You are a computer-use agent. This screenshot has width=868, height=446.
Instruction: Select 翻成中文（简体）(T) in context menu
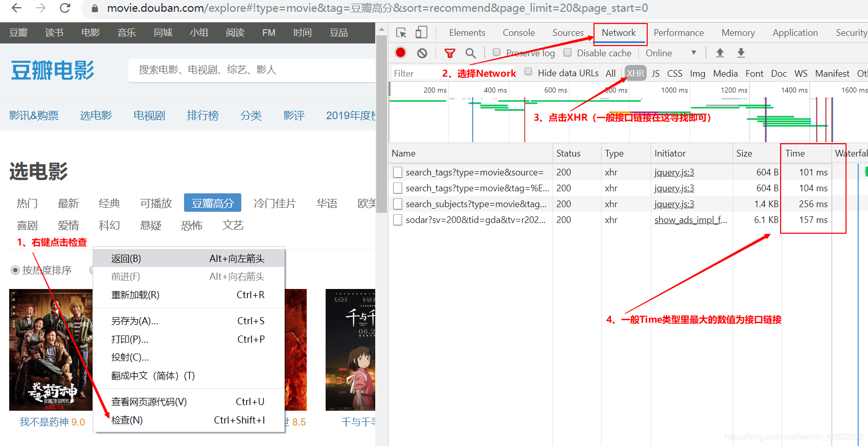click(189, 376)
